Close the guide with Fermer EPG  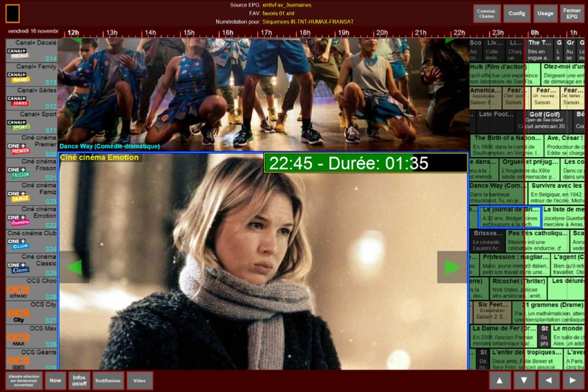coord(572,14)
